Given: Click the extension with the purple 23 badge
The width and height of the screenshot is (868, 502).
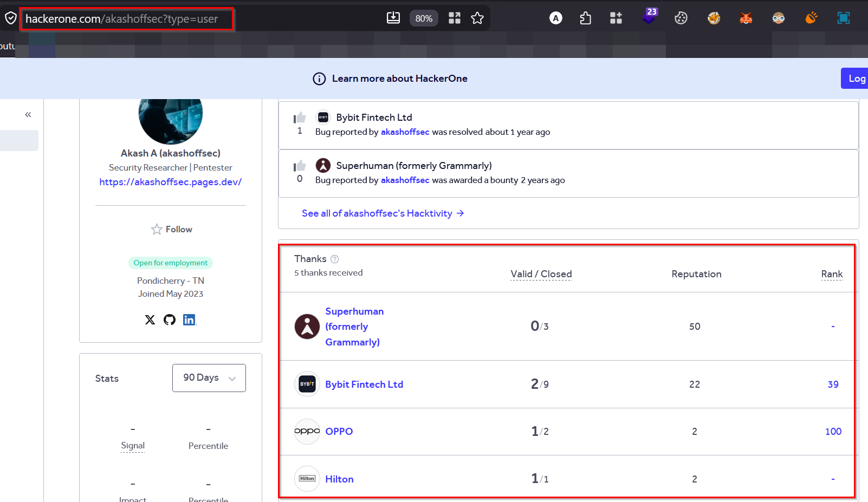Looking at the screenshot, I should click(649, 18).
